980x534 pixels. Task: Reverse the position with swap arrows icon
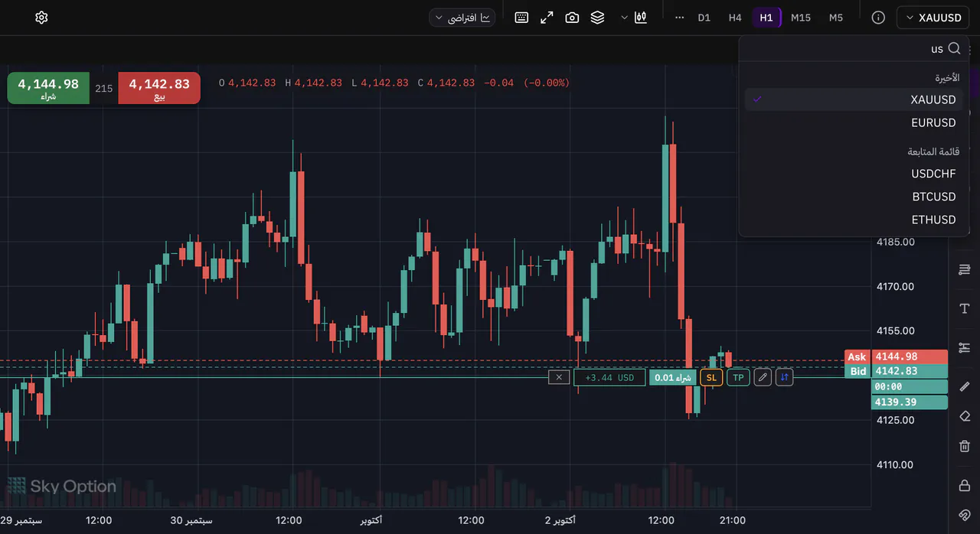coord(784,377)
